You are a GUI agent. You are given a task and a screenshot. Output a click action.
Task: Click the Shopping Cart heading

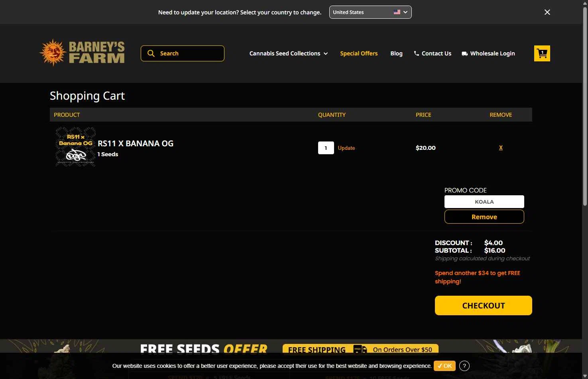(87, 96)
